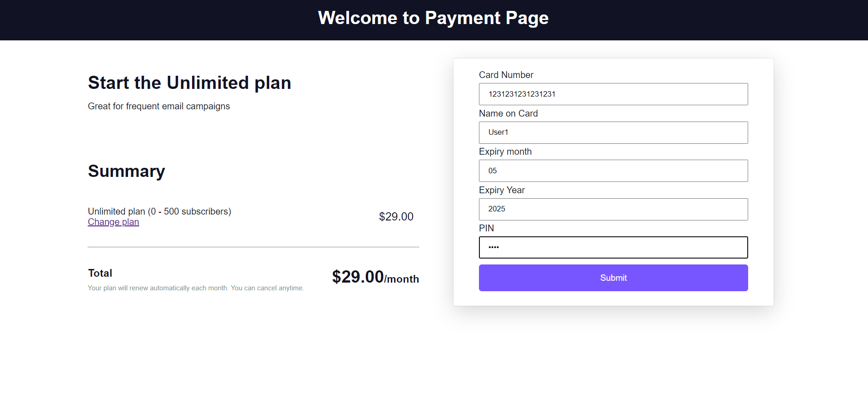
Task: Click the Welcome to Payment Page heading
Action: point(434,18)
